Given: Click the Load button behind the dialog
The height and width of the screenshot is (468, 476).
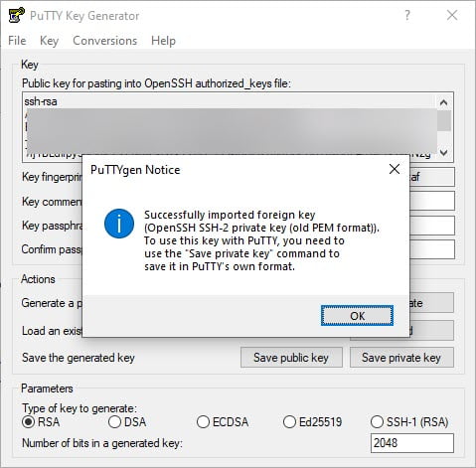Looking at the screenshot, I should [432, 330].
